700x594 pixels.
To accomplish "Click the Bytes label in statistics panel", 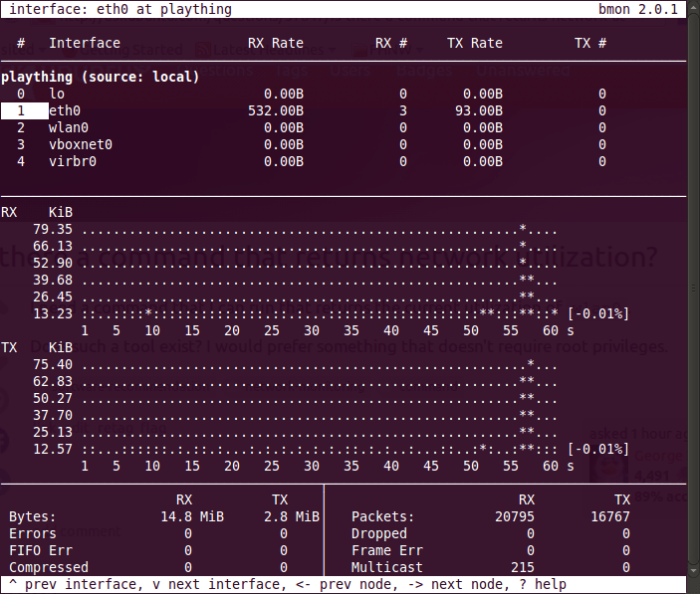I will tap(33, 516).
